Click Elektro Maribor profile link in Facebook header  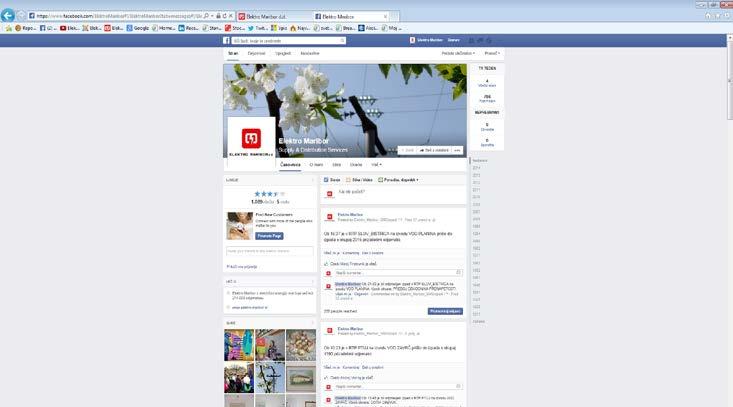coord(426,41)
